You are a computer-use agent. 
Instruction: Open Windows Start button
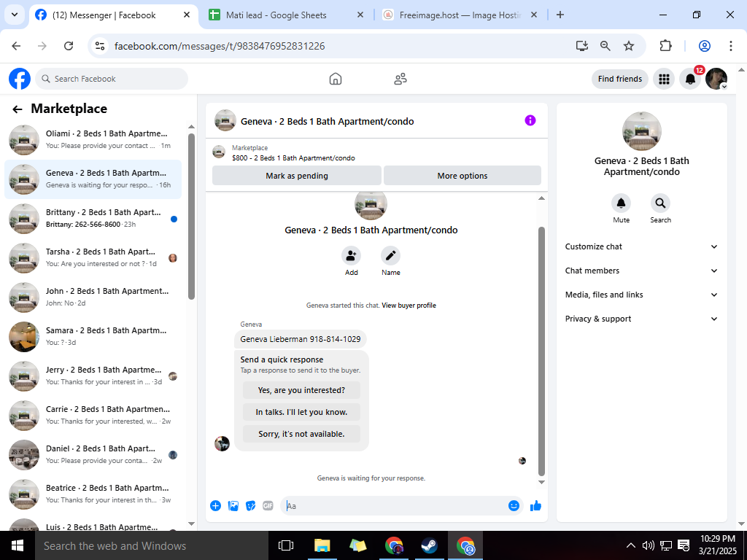[x=18, y=545]
